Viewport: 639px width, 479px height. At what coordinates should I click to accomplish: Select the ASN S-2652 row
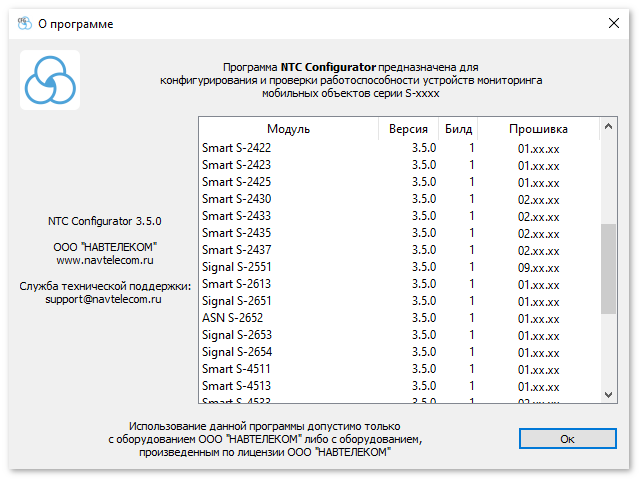coord(399,318)
